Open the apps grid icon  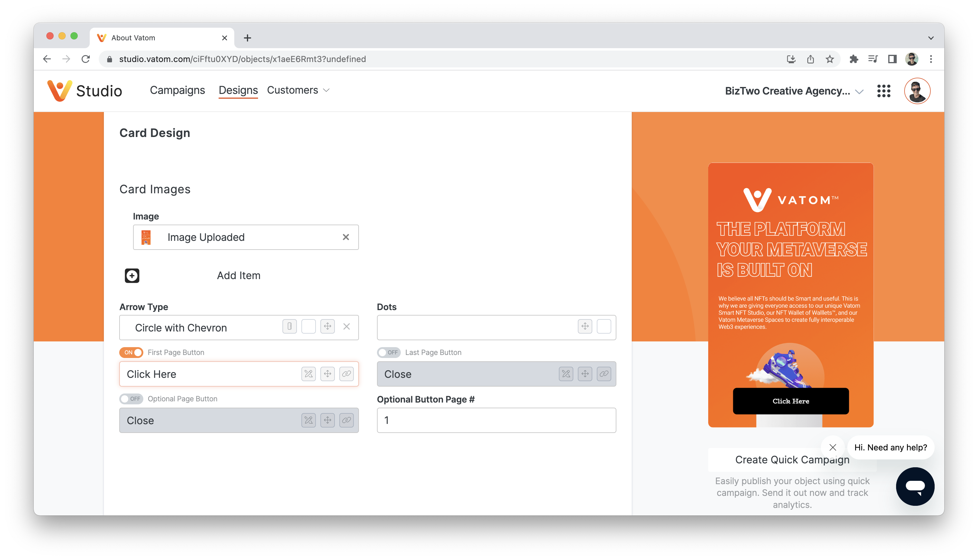pyautogui.click(x=883, y=91)
